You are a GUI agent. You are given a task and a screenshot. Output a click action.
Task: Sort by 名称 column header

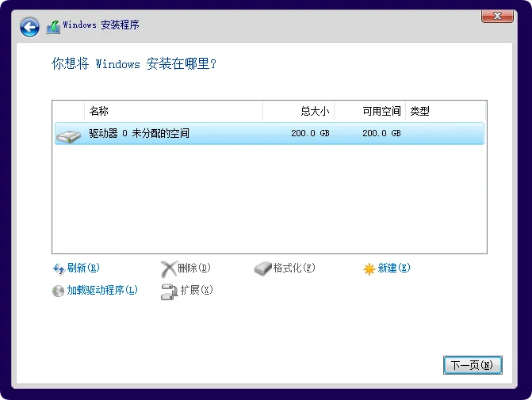(x=174, y=111)
